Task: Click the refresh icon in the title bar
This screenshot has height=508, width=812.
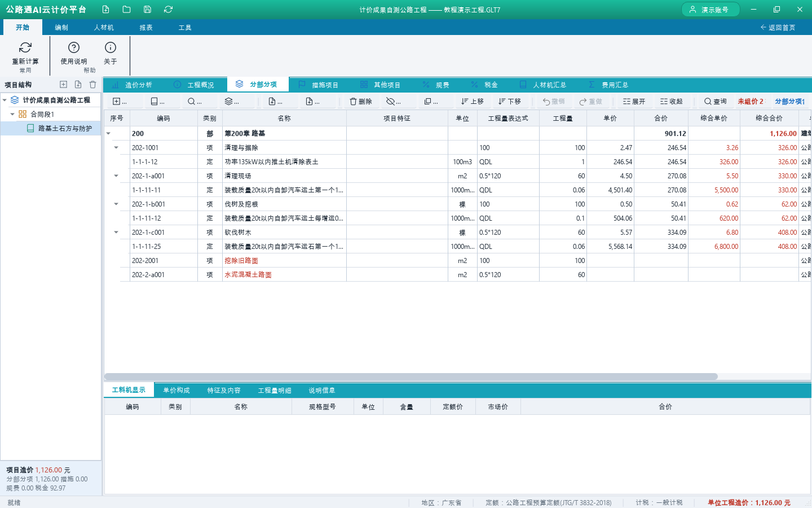Action: point(168,10)
